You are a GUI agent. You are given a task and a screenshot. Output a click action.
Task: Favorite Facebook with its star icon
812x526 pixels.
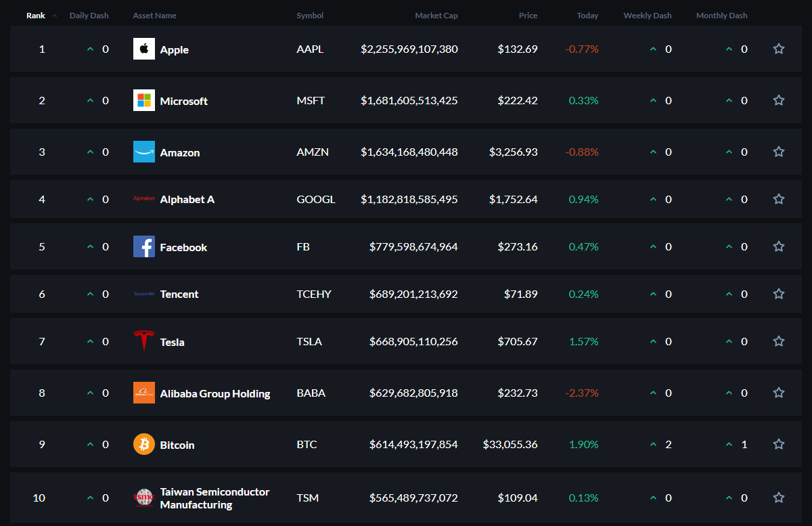tap(779, 246)
